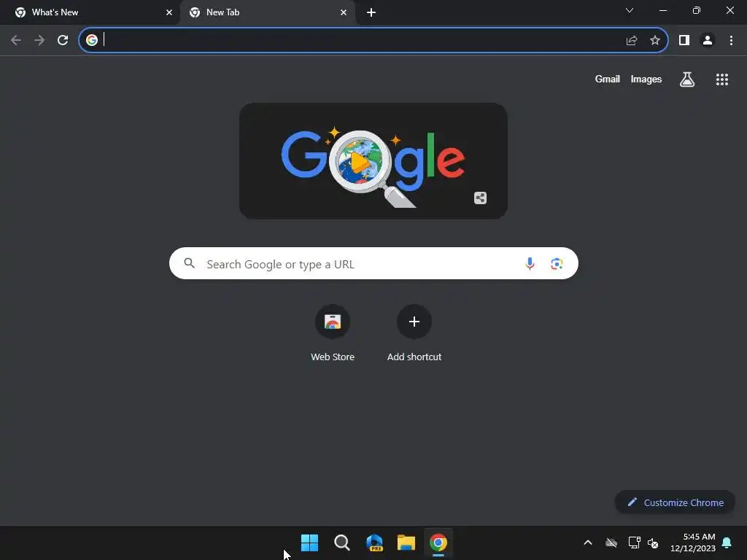Open the Web Store shortcut
The image size is (747, 560).
333,333
